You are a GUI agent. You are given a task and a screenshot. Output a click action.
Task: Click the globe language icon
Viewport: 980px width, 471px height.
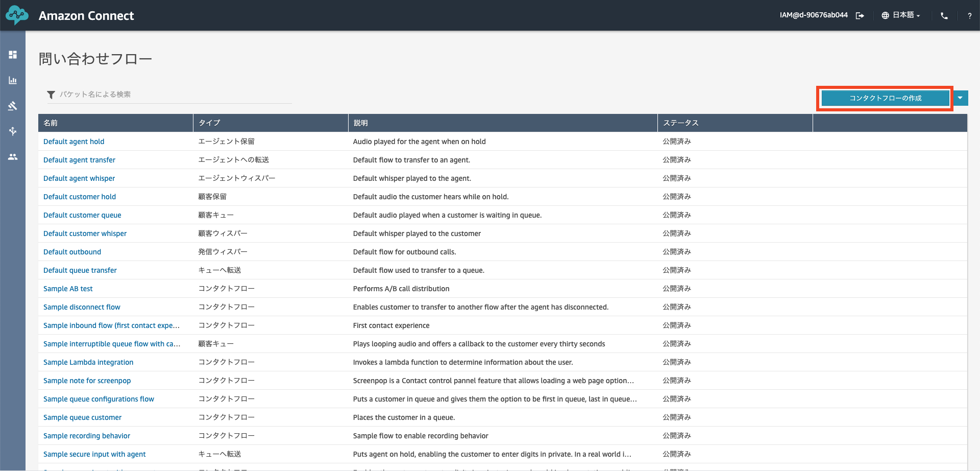pyautogui.click(x=886, y=16)
